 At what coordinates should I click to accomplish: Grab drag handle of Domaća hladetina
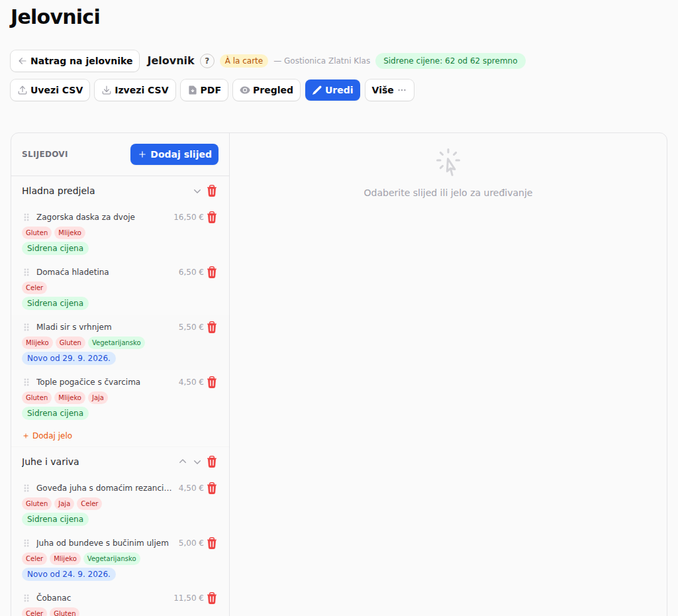click(26, 272)
